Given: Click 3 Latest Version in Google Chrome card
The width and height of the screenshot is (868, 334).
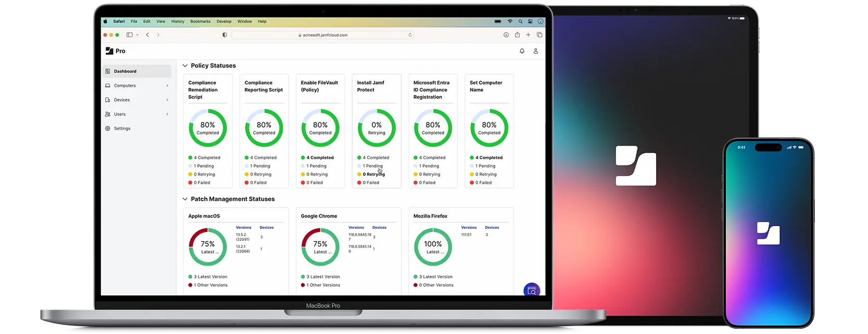Looking at the screenshot, I should pyautogui.click(x=320, y=277).
